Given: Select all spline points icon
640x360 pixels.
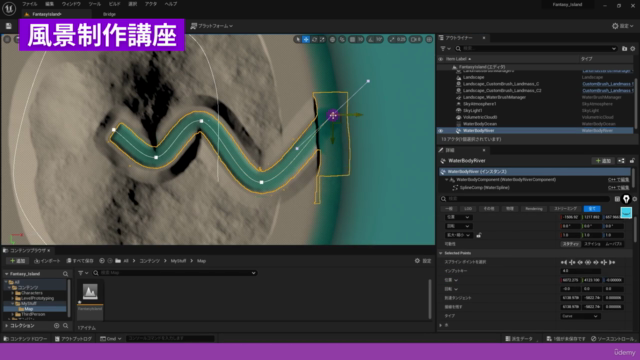Looking at the screenshot, I should click(x=588, y=262).
